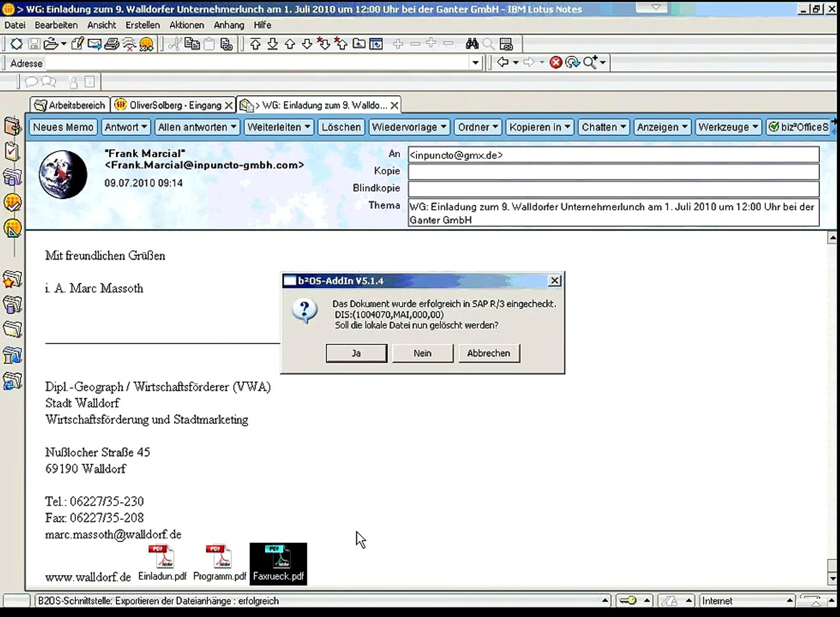Open the Aktionen menu
The image size is (840, 617).
pos(186,25)
